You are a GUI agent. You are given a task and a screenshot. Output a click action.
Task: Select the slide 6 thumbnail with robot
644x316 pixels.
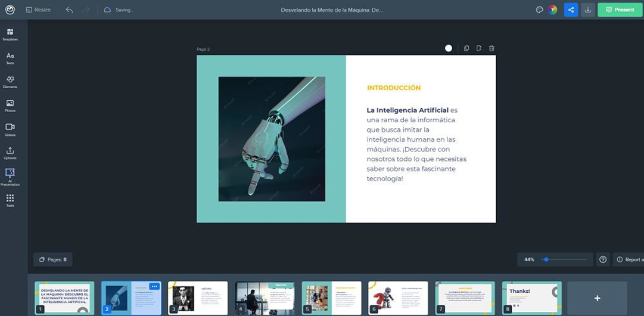pyautogui.click(x=398, y=298)
